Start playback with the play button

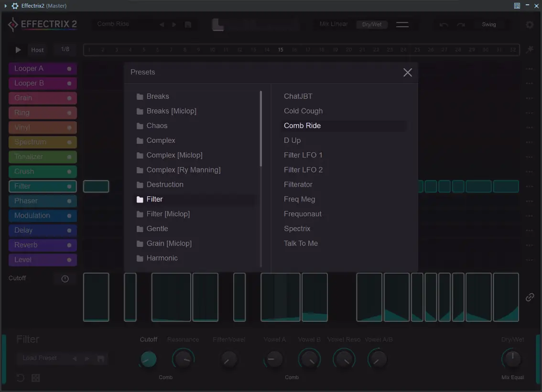(18, 50)
